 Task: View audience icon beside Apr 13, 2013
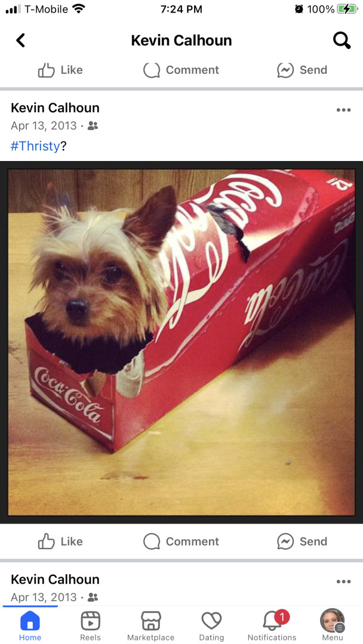[x=93, y=126]
